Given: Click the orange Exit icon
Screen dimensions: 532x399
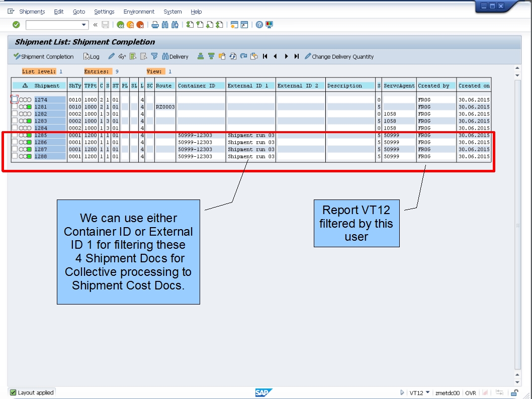Looking at the screenshot, I should tap(130, 25).
